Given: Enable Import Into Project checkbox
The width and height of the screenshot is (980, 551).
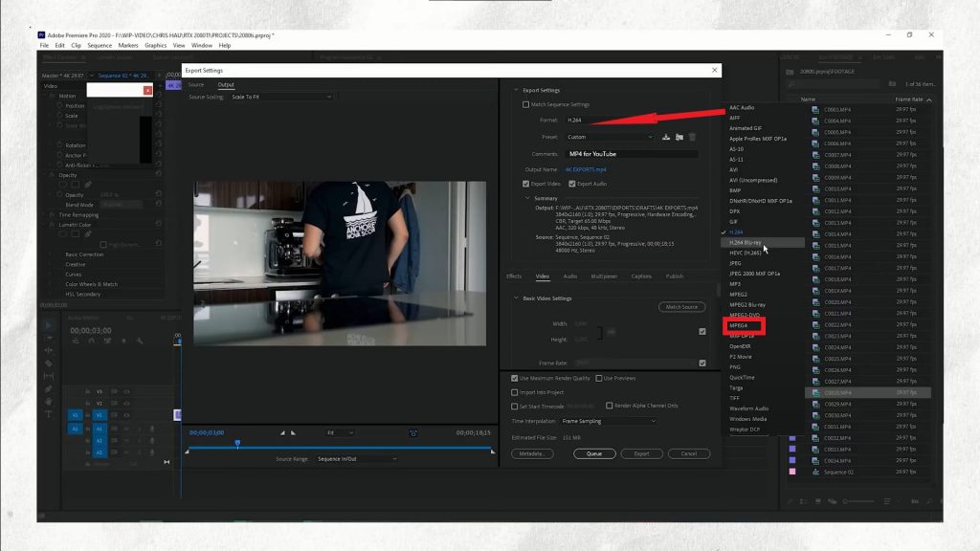Looking at the screenshot, I should click(514, 392).
